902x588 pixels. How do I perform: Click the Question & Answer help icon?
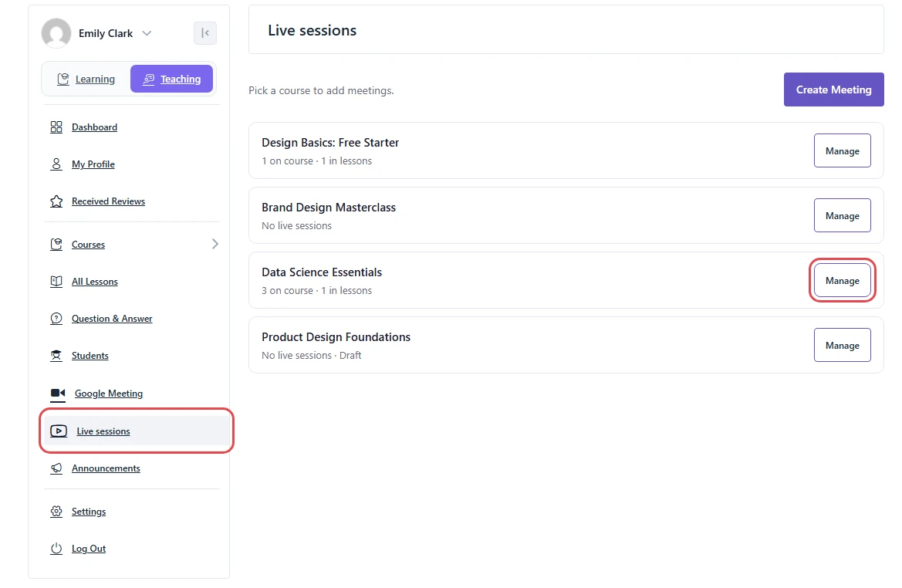56,319
